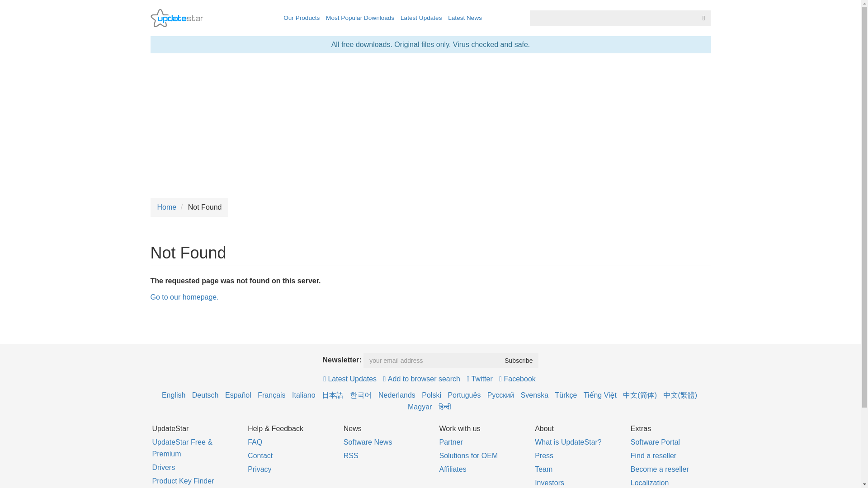
Task: Open the Press link
Action: (x=544, y=456)
